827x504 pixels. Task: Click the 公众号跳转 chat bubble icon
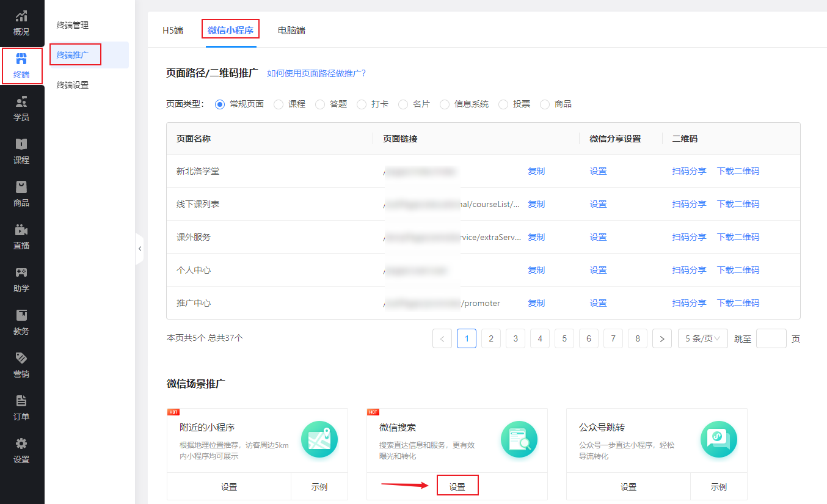click(719, 440)
